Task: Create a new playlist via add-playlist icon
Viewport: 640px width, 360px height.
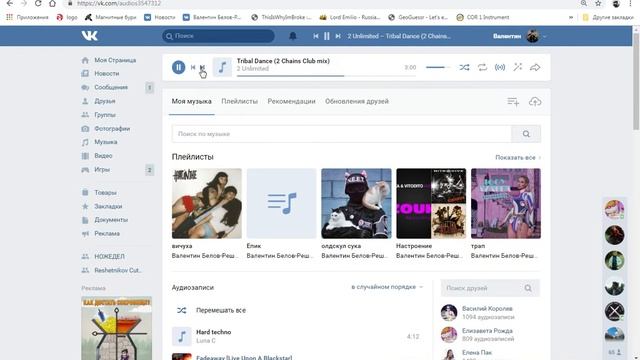Action: [x=513, y=102]
